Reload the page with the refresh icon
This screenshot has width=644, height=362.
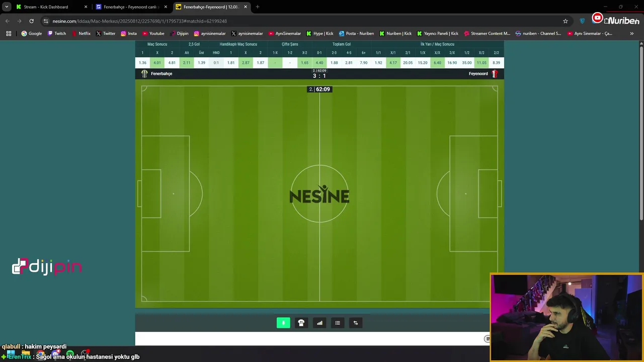coord(31,21)
